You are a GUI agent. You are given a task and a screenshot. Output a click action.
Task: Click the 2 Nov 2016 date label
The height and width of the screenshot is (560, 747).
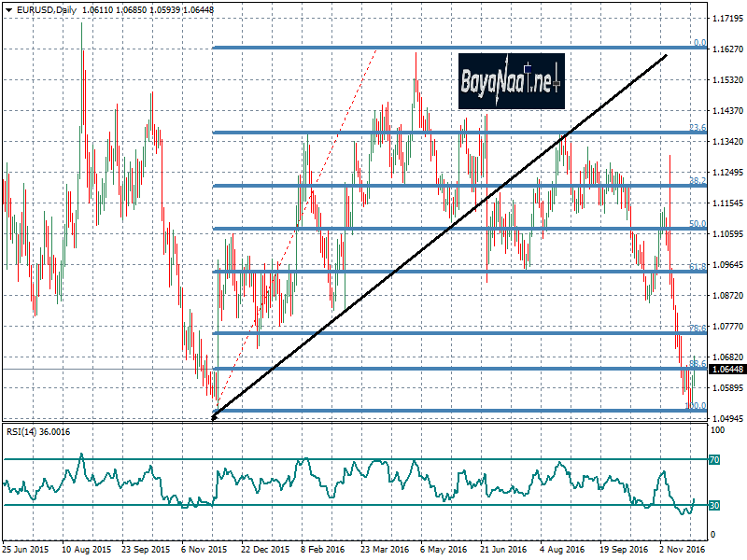(683, 551)
